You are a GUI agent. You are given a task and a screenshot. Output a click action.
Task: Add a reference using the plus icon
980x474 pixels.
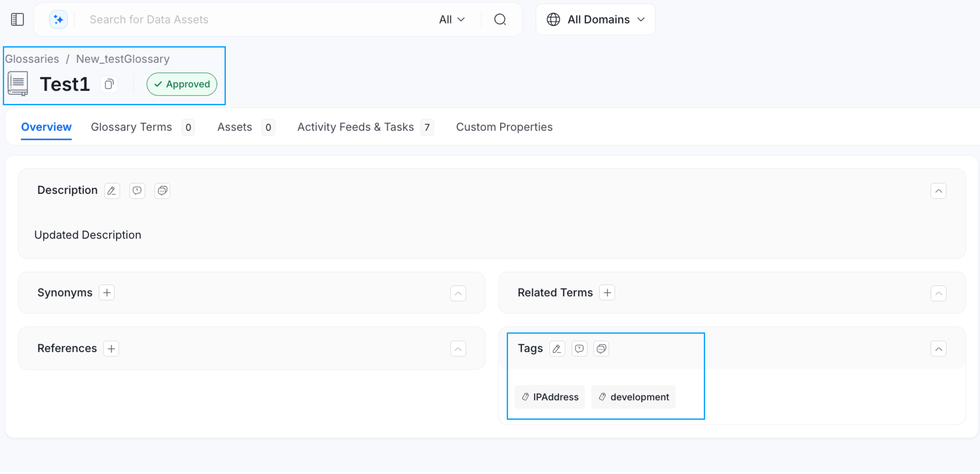coord(111,348)
